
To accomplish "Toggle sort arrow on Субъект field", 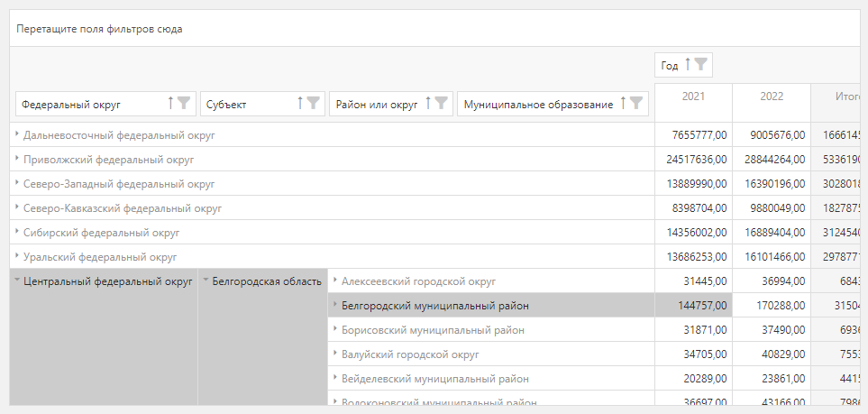I will 299,104.
